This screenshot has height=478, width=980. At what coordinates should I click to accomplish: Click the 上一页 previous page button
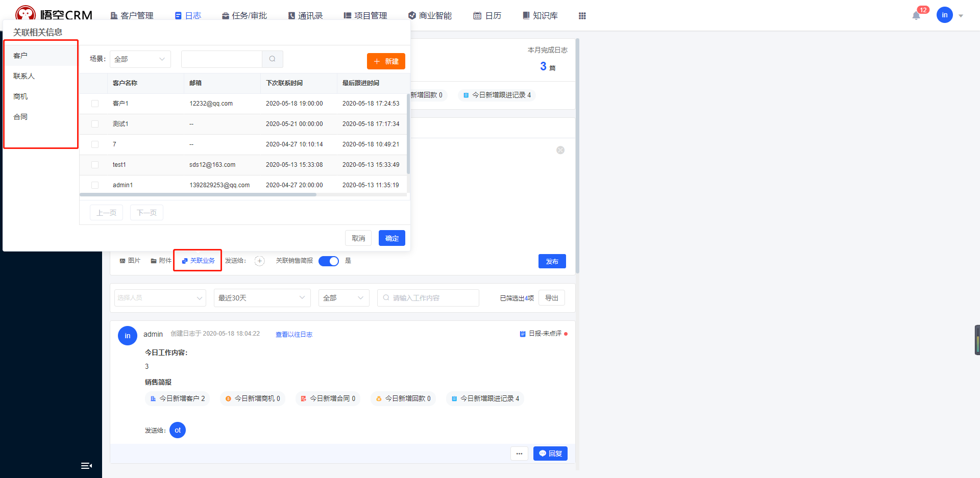(106, 213)
